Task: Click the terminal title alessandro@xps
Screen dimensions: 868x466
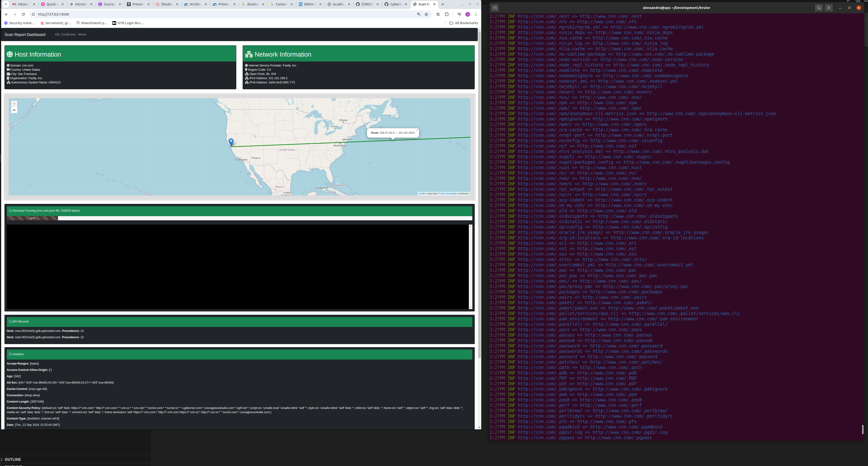Action: click(x=676, y=8)
